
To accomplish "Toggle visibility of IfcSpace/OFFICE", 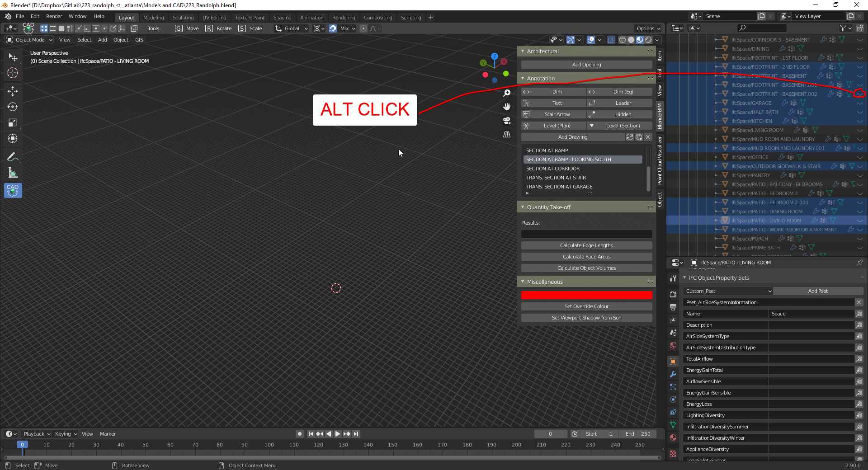I will coord(860,157).
